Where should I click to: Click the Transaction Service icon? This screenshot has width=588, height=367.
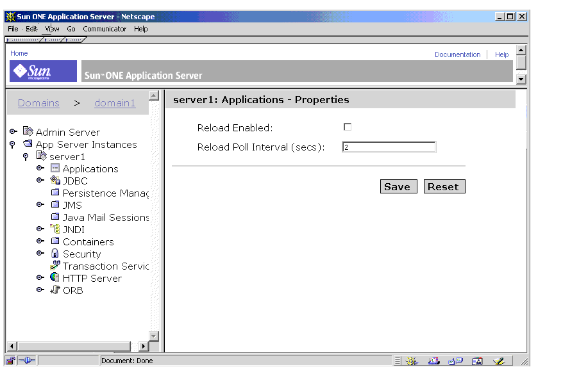pyautogui.click(x=55, y=265)
